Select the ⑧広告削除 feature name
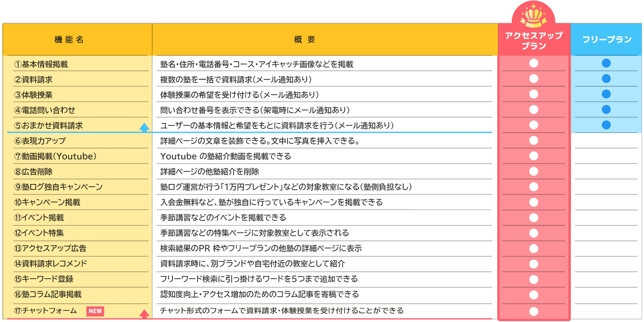644x322 pixels. (33, 172)
